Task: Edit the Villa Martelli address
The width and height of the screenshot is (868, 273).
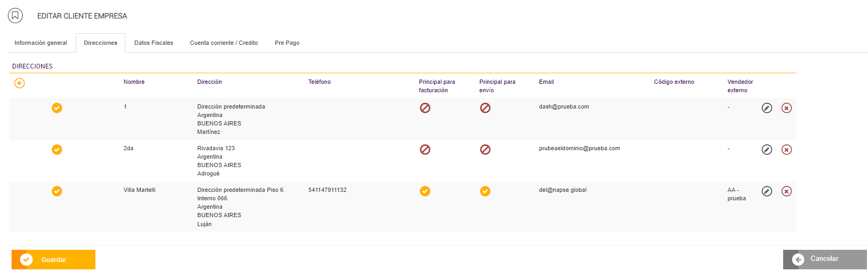Action: [767, 191]
